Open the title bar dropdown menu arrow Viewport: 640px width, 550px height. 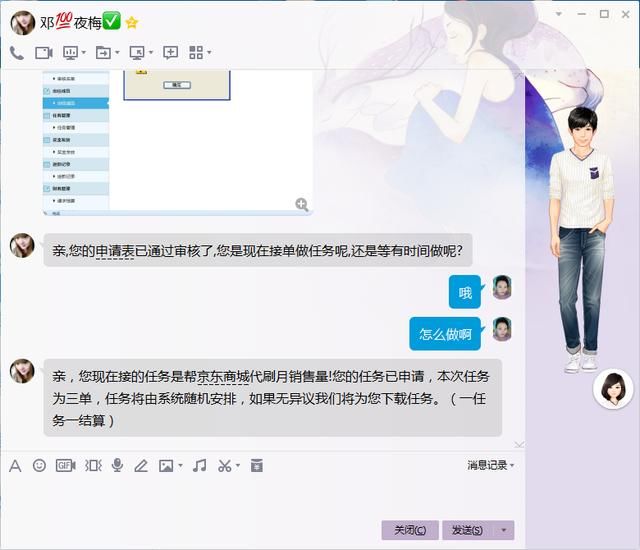(x=559, y=14)
